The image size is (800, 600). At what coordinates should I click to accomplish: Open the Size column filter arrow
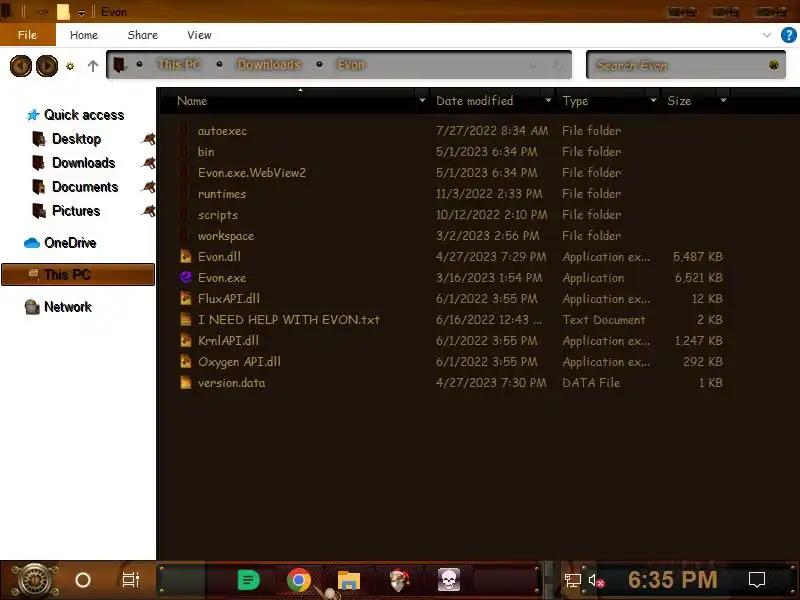click(723, 101)
